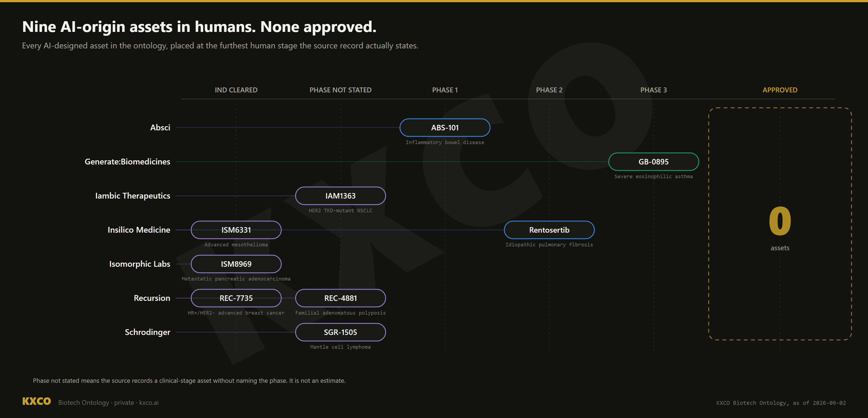Click the Familial adenomatous polyposis caption
Image resolution: width=868 pixels, height=418 pixels.
(x=340, y=313)
